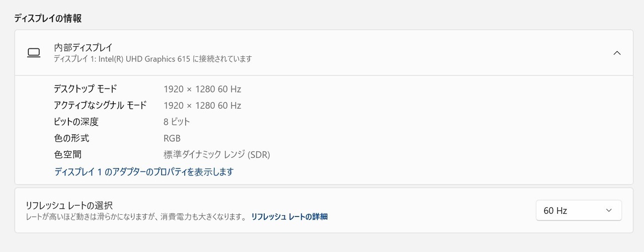
Task: Select the デスクトップ モード label
Action: click(x=85, y=89)
